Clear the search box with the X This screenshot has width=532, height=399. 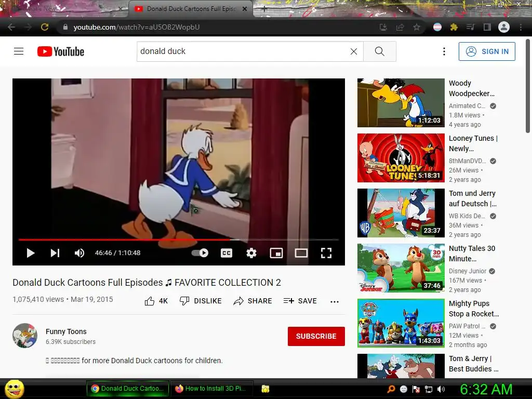pos(353,51)
